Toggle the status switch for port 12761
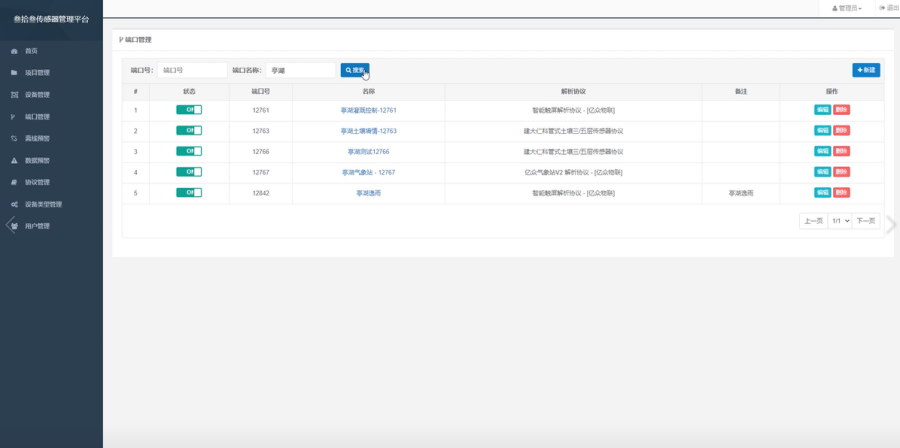 189,110
